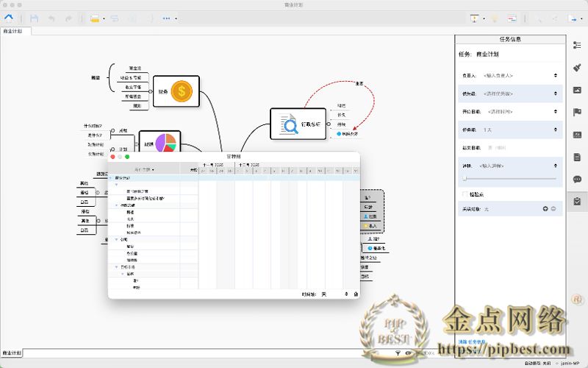Image resolution: width=588 pixels, height=368 pixels.
Task: Open the markers flag sidebar icon
Action: (x=577, y=113)
